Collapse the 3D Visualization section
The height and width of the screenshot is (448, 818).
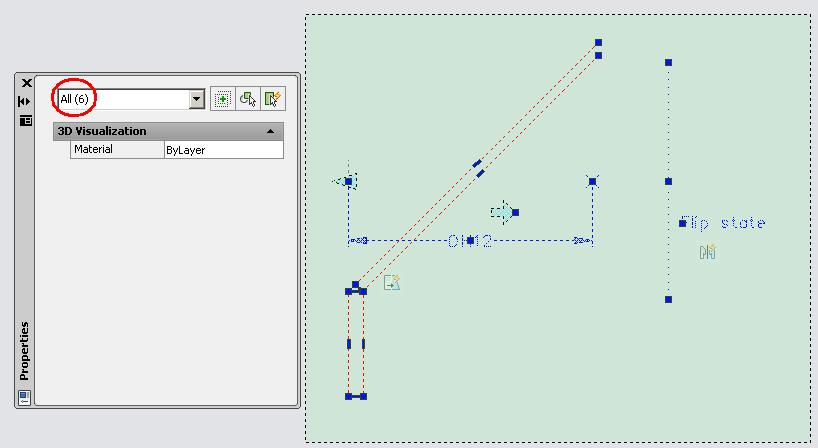point(270,131)
